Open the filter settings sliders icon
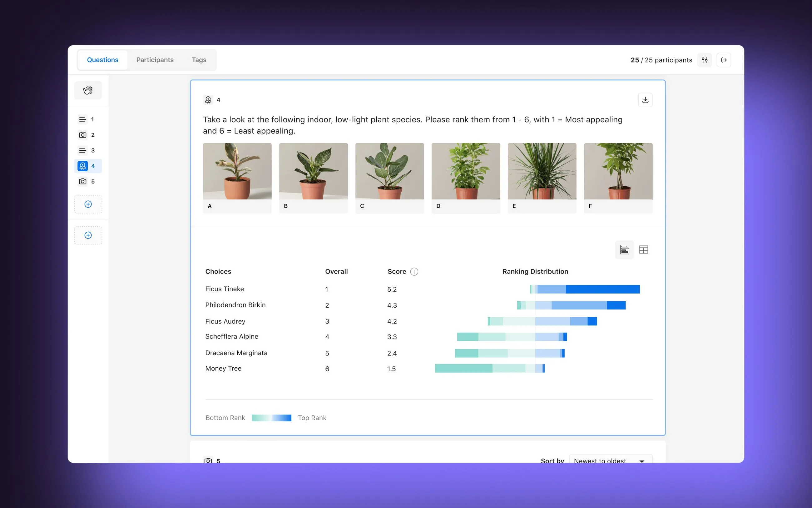Screen dimensions: 812x508 (x=704, y=60)
